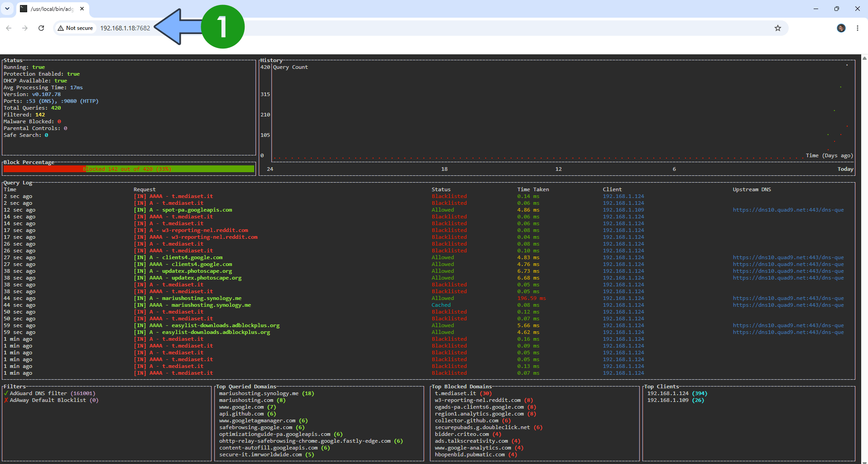The image size is (868, 464).
Task: Click the Cached status entry
Action: (x=441, y=305)
